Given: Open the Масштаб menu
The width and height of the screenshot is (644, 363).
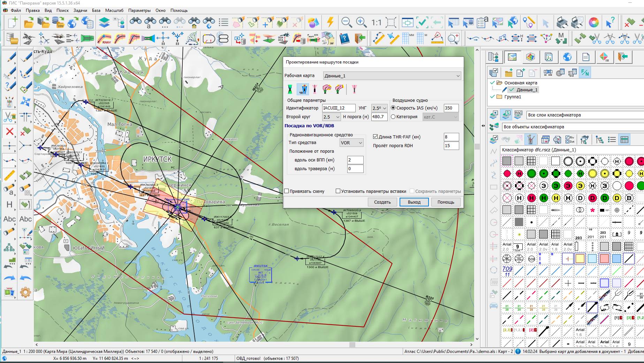Looking at the screenshot, I should pyautogui.click(x=114, y=10).
